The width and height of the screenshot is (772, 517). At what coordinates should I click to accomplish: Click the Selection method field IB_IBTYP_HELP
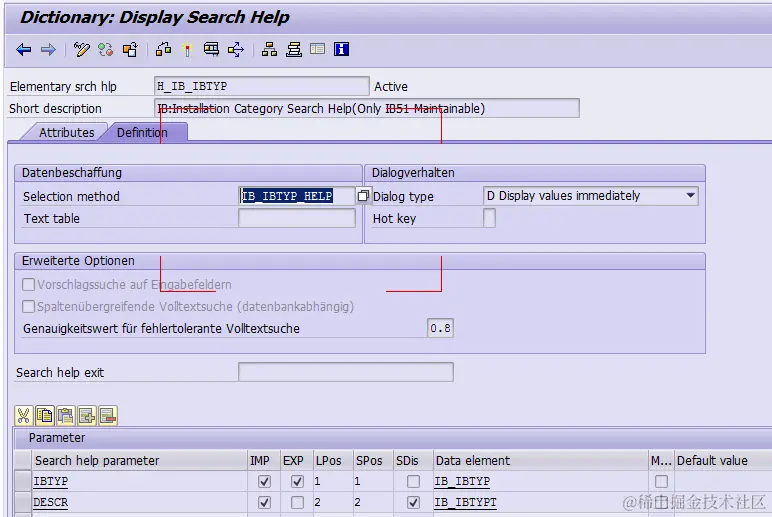coord(296,196)
